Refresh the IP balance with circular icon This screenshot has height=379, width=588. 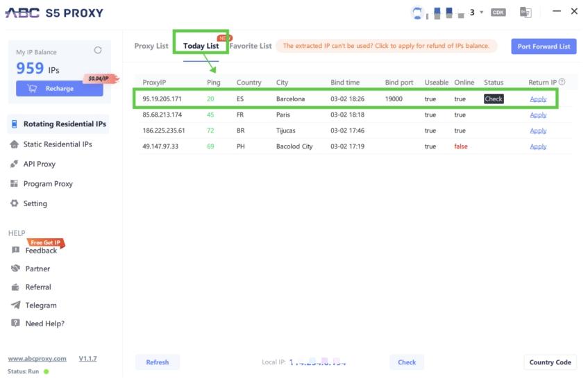point(98,50)
